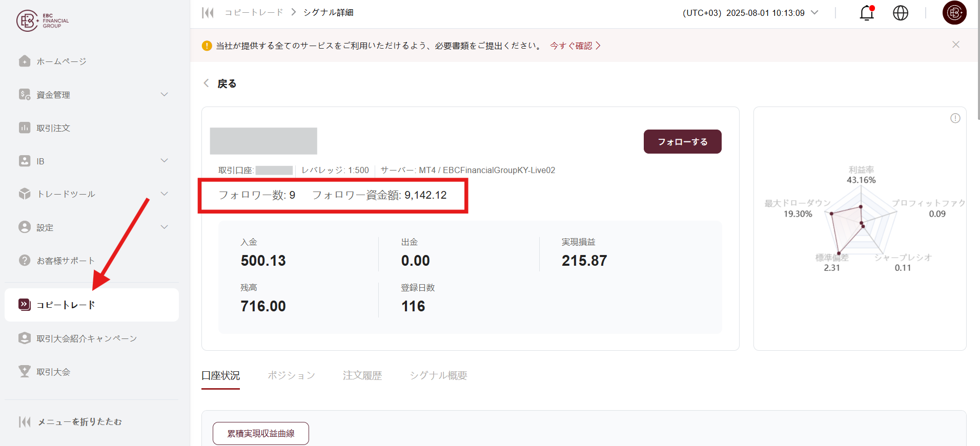The width and height of the screenshot is (980, 446).
Task: Expand the 設定 chevron
Action: pos(164,227)
